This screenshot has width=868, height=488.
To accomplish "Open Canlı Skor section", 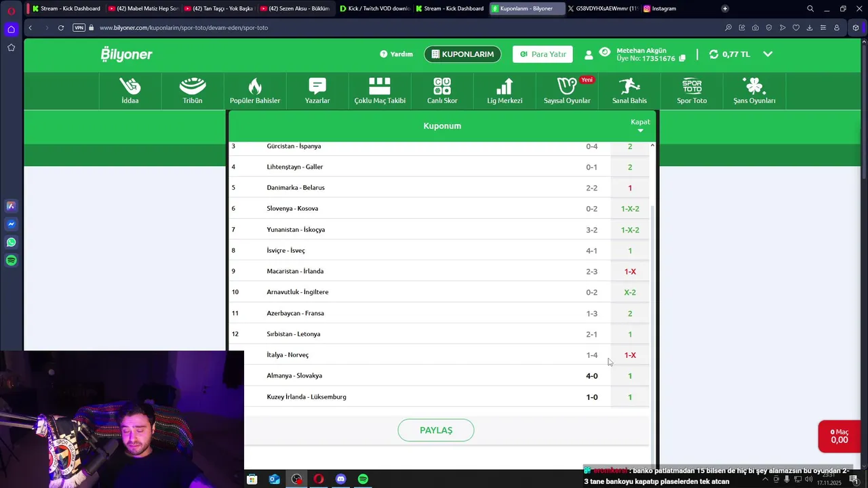I will (442, 91).
